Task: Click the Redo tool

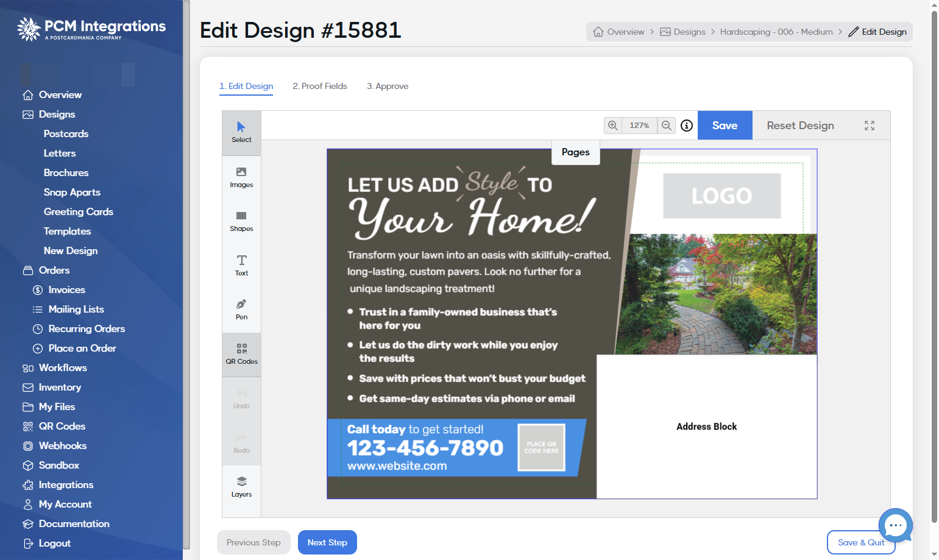Action: pos(241,444)
